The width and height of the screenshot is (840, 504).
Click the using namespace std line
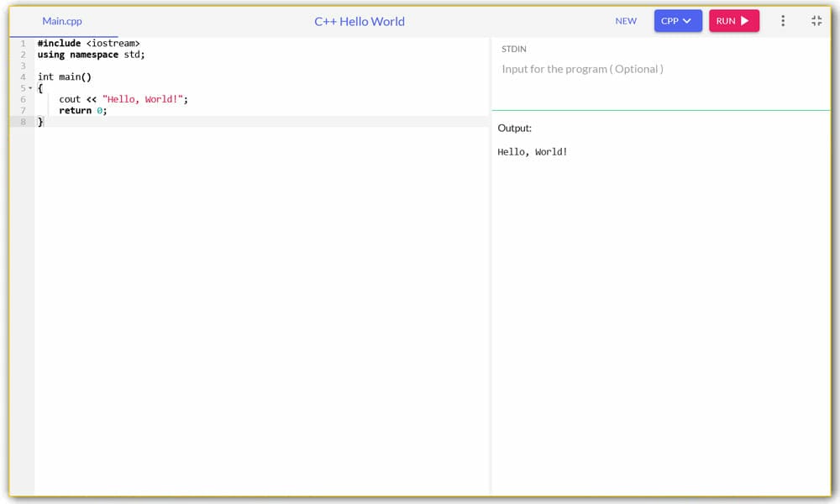(x=91, y=55)
